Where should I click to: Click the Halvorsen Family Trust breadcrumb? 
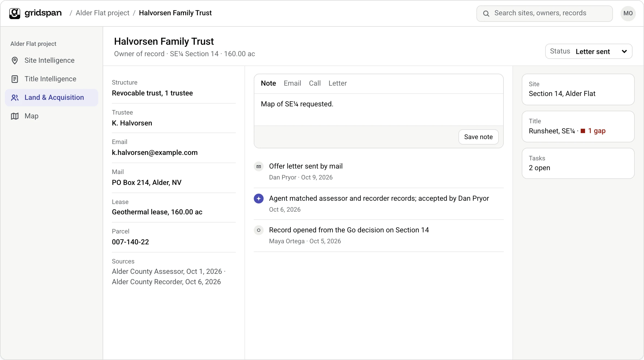pyautogui.click(x=175, y=13)
